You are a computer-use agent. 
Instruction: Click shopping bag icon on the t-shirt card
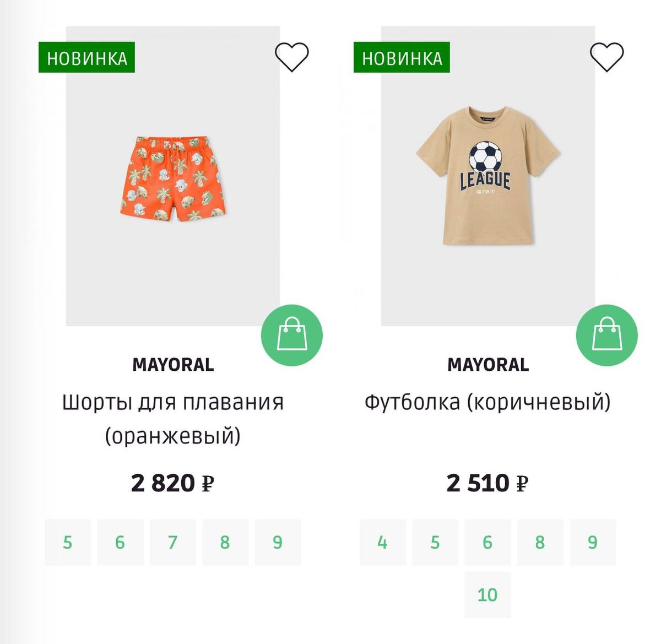pyautogui.click(x=606, y=334)
